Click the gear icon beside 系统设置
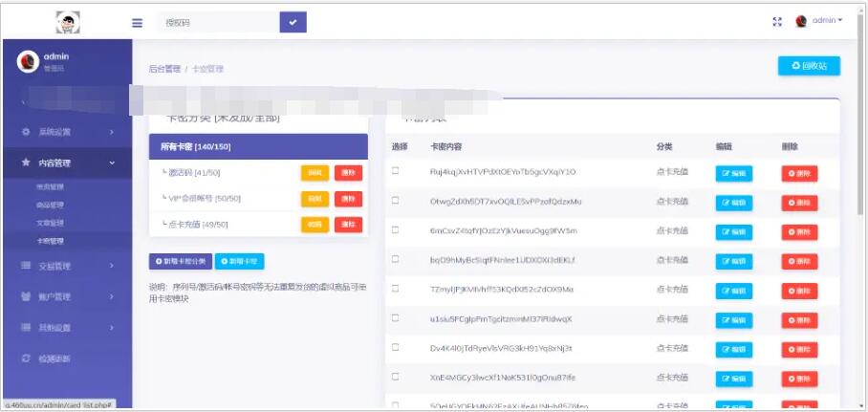 point(26,132)
